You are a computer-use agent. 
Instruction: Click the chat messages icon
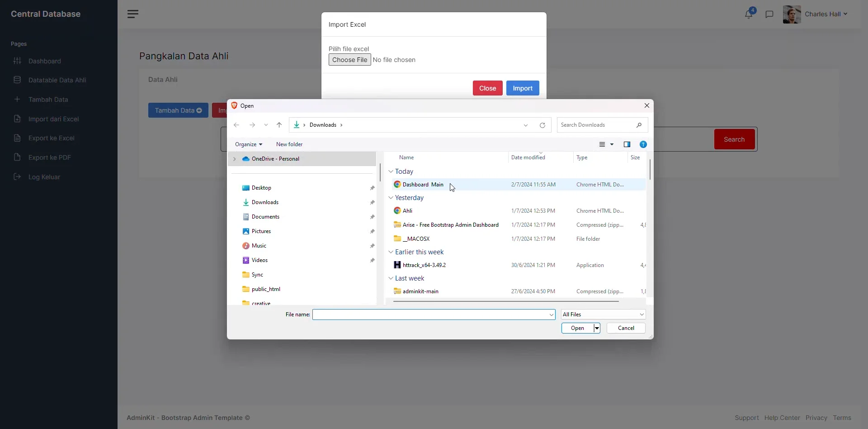(770, 14)
